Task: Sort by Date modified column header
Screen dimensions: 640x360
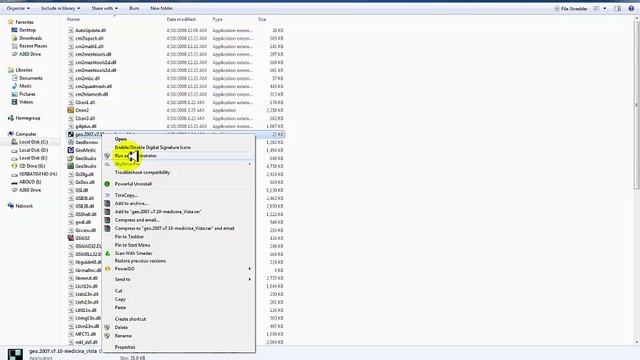Action: [x=181, y=20]
